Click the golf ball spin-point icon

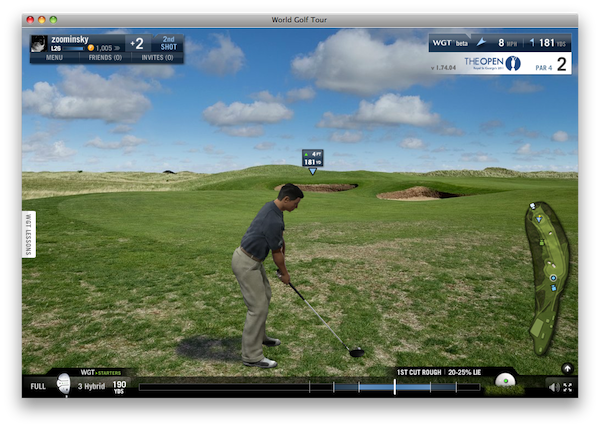[x=505, y=381]
